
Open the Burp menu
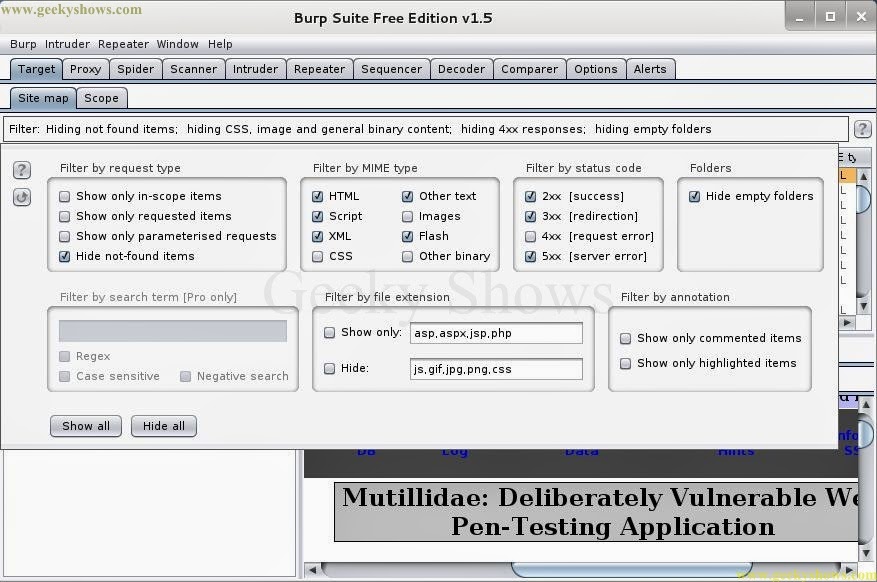pos(23,44)
